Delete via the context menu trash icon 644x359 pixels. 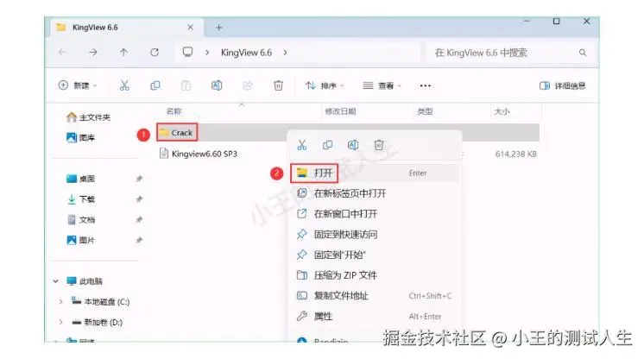point(379,145)
